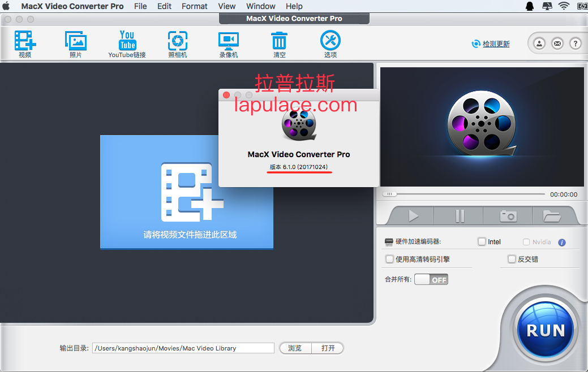Toggle the Nvidia hardware encoder checkbox

coord(526,242)
